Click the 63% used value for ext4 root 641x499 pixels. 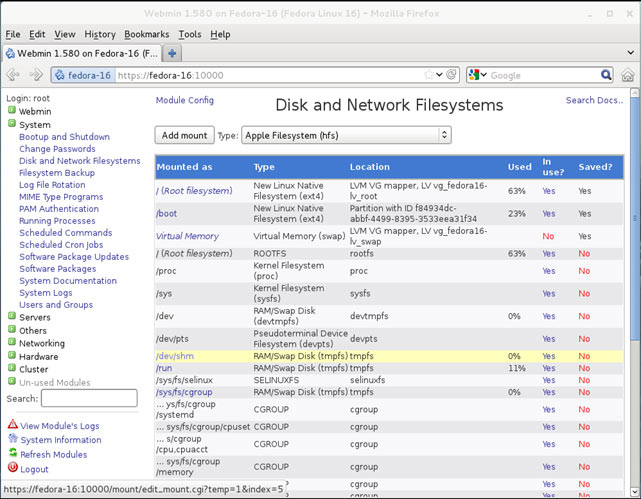pyautogui.click(x=517, y=191)
